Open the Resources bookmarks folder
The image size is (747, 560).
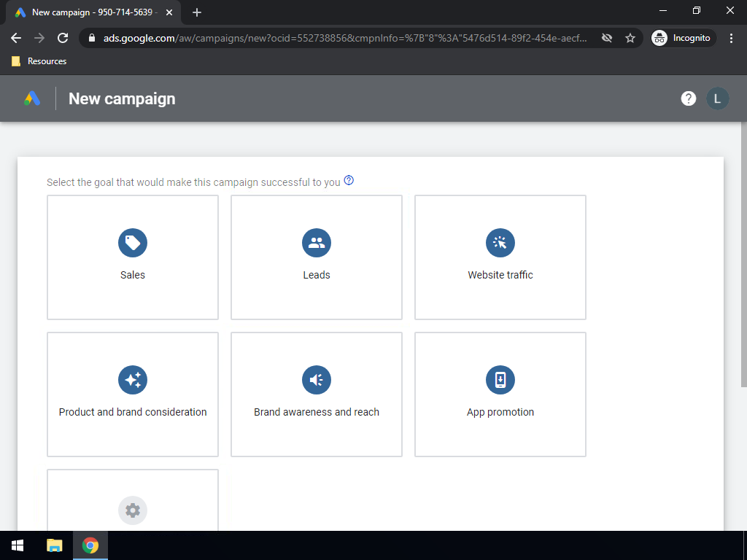pos(39,61)
